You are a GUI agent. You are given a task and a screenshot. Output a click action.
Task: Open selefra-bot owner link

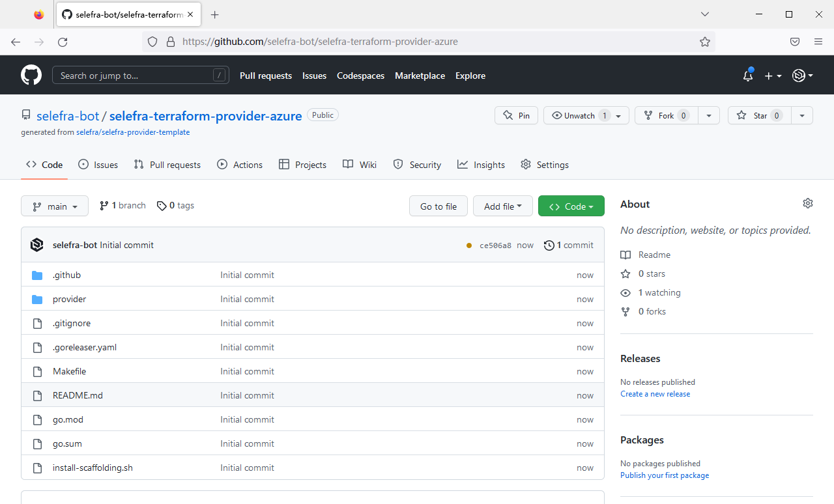point(68,116)
